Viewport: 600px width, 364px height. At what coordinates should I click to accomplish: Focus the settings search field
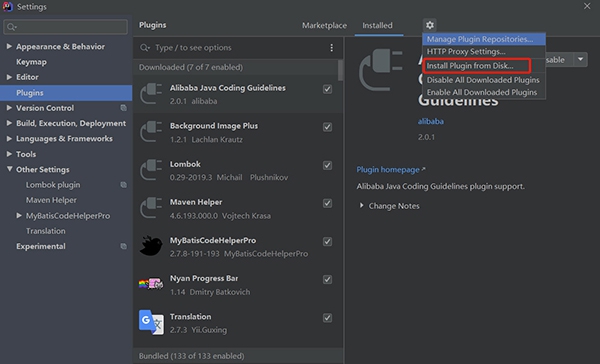click(65, 27)
